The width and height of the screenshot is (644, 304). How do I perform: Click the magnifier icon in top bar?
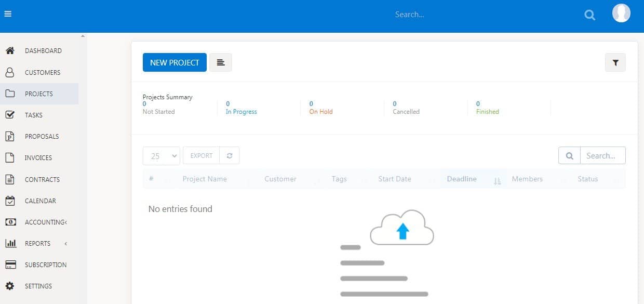pyautogui.click(x=589, y=15)
